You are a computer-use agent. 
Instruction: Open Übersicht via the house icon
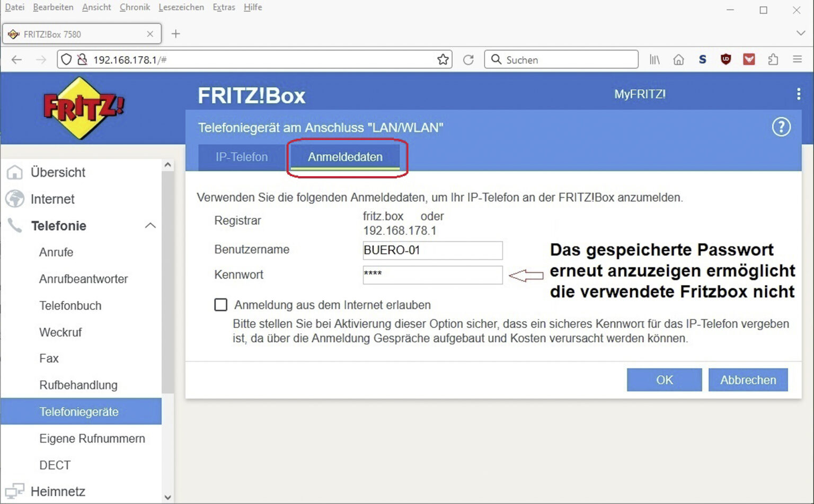coord(14,172)
